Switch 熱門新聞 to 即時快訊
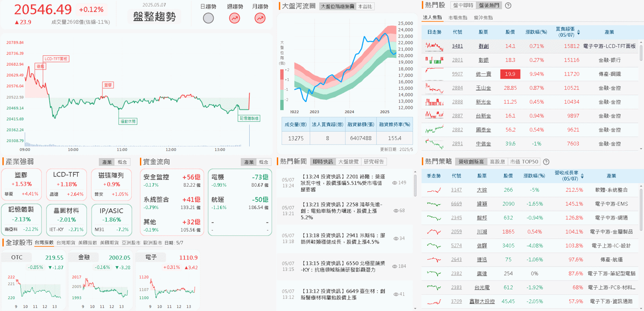 point(323,162)
